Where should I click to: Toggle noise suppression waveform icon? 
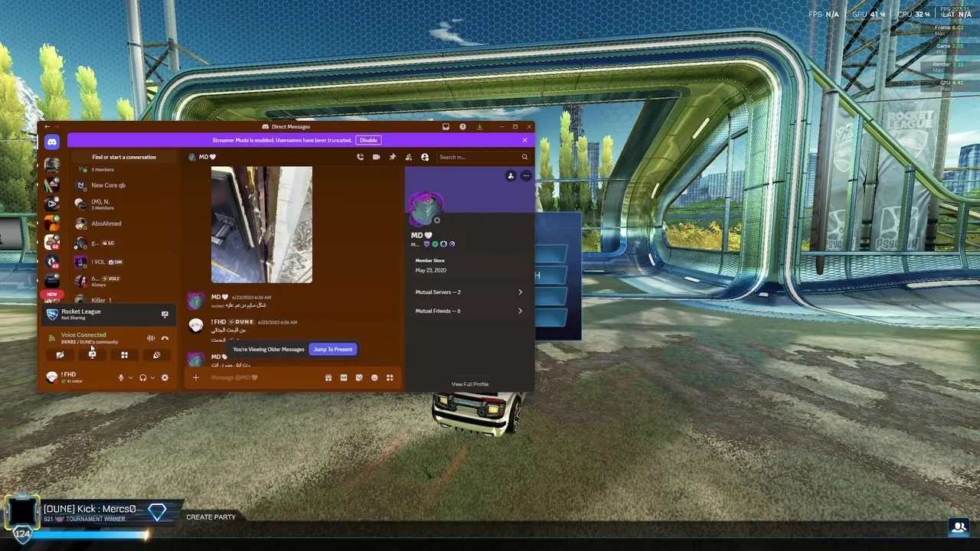click(151, 338)
